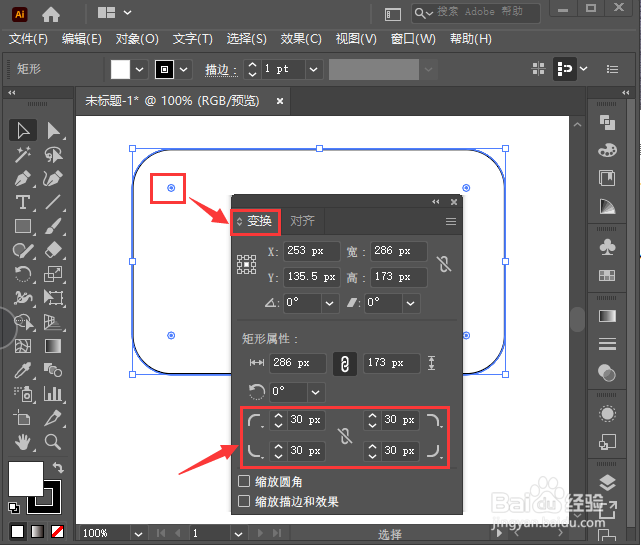Image resolution: width=641 pixels, height=545 pixels.
Task: Open the Symbols panel club icon
Action: pyautogui.click(x=607, y=247)
